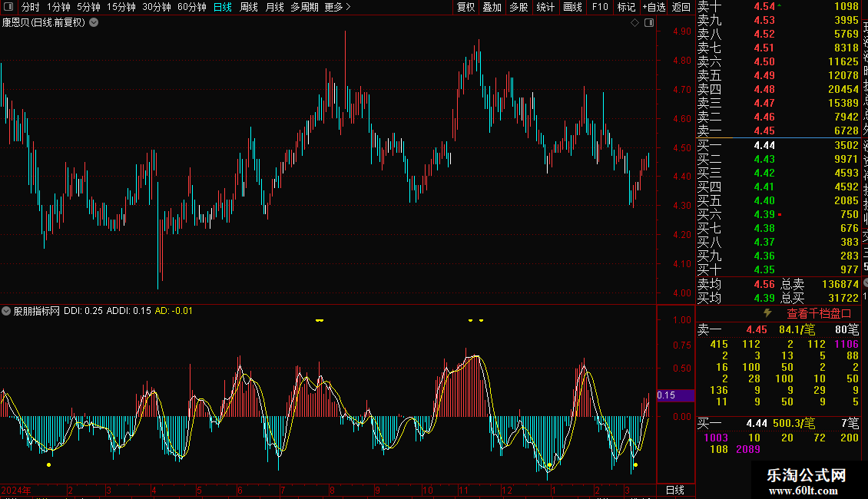This screenshot has height=499, width=868.
Task: Open the 查看千档盘口 link
Action: pos(819,314)
